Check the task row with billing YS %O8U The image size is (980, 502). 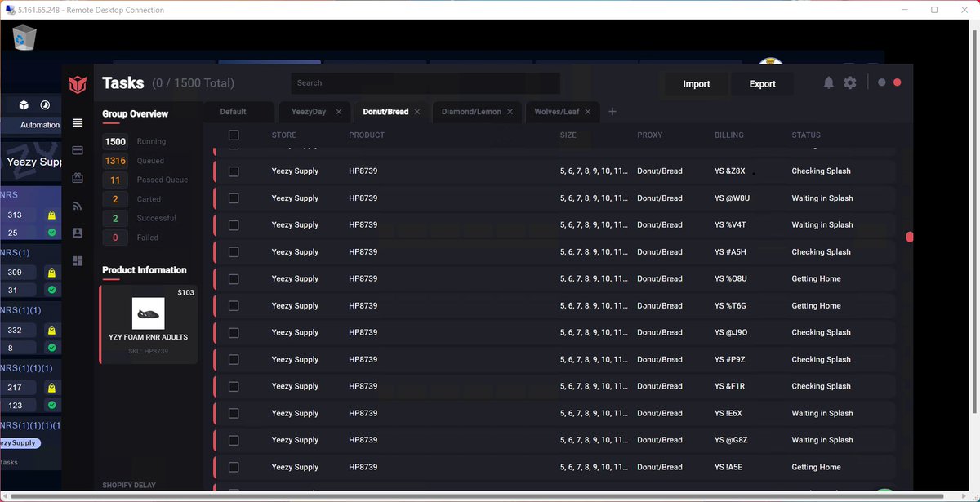click(234, 279)
